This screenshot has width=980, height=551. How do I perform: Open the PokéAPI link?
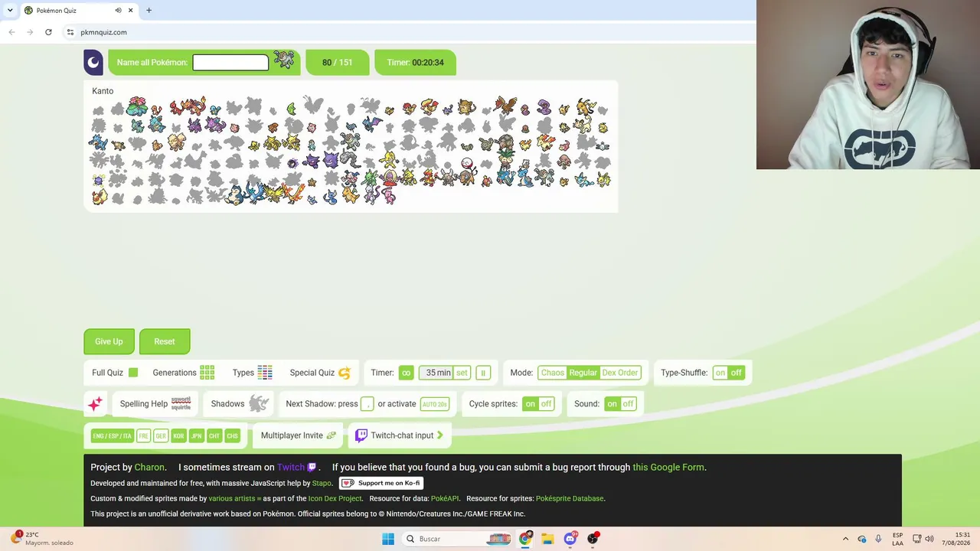click(445, 498)
